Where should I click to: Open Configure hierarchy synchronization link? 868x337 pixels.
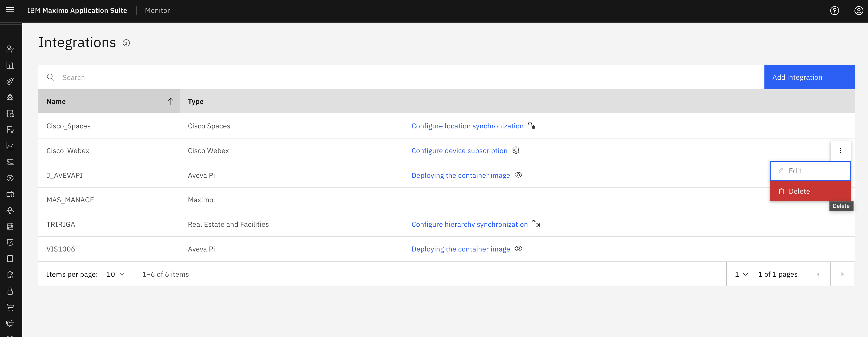[469, 225]
